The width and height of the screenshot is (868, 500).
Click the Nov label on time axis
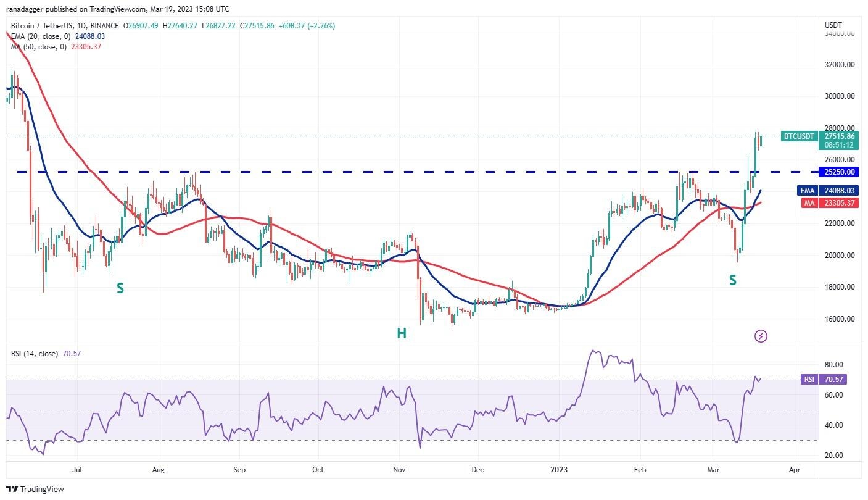399,470
